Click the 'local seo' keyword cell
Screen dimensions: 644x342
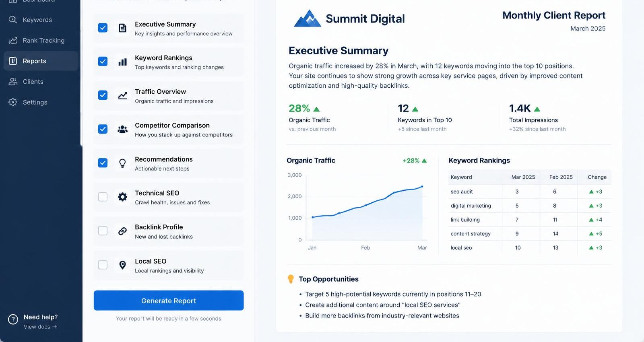click(x=461, y=248)
